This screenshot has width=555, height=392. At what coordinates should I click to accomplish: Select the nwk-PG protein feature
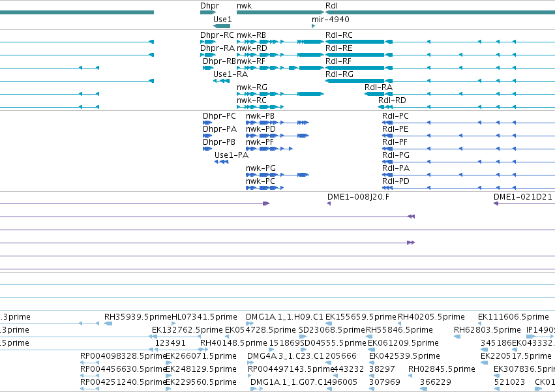coord(278,175)
